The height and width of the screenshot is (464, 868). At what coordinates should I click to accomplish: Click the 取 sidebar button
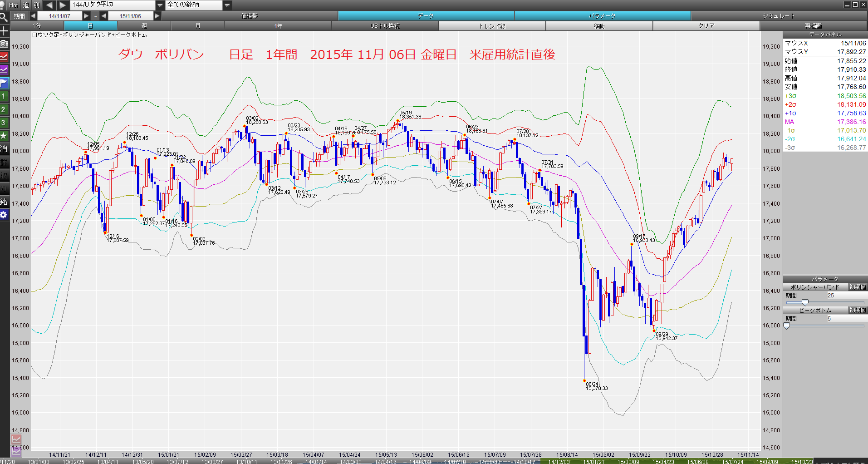click(4, 175)
